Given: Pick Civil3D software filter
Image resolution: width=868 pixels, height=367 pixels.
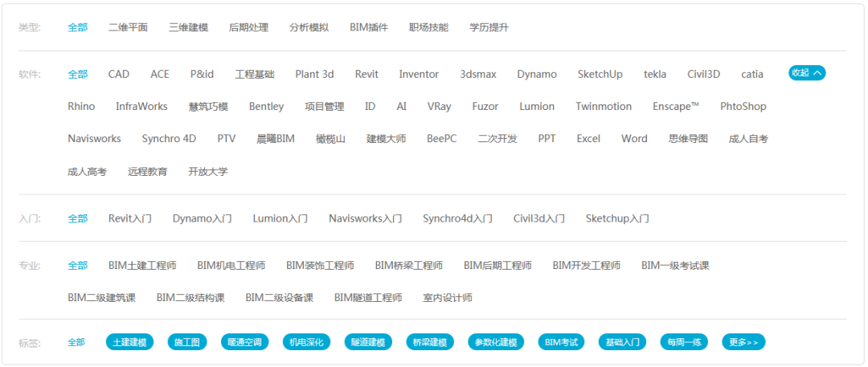Looking at the screenshot, I should 703,74.
